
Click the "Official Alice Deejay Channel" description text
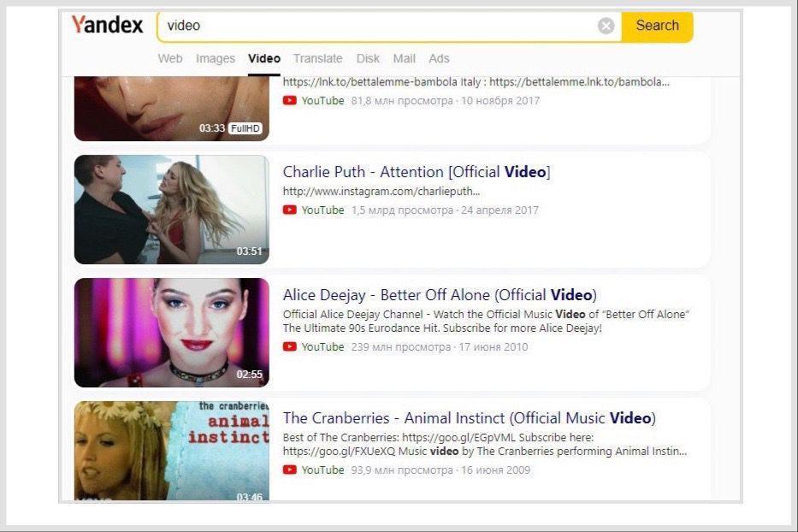coord(486,322)
